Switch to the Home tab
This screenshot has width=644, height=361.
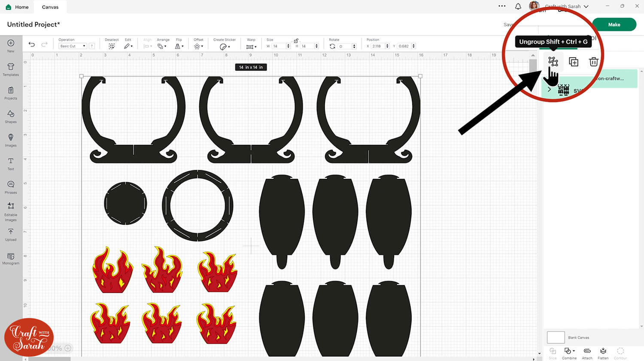tap(17, 7)
